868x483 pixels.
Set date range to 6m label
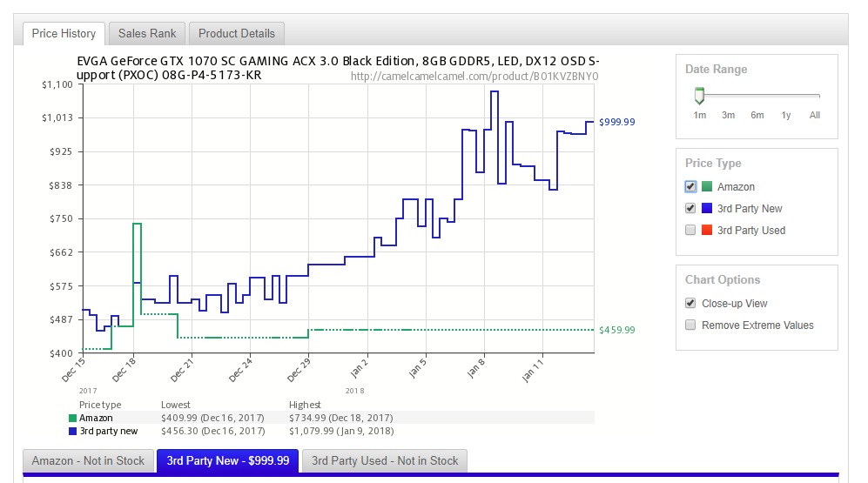click(757, 115)
